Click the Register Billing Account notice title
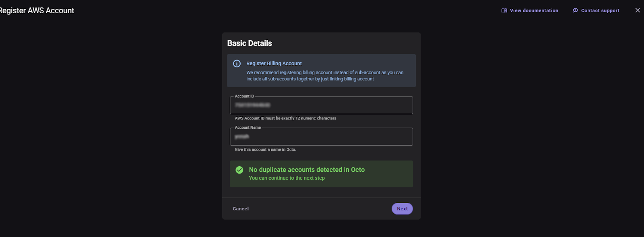 point(274,64)
